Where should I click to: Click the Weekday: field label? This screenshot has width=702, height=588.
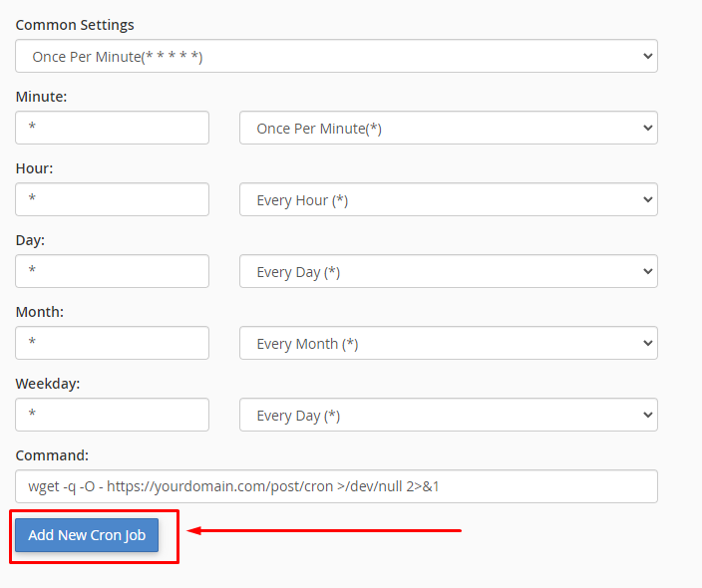(48, 384)
